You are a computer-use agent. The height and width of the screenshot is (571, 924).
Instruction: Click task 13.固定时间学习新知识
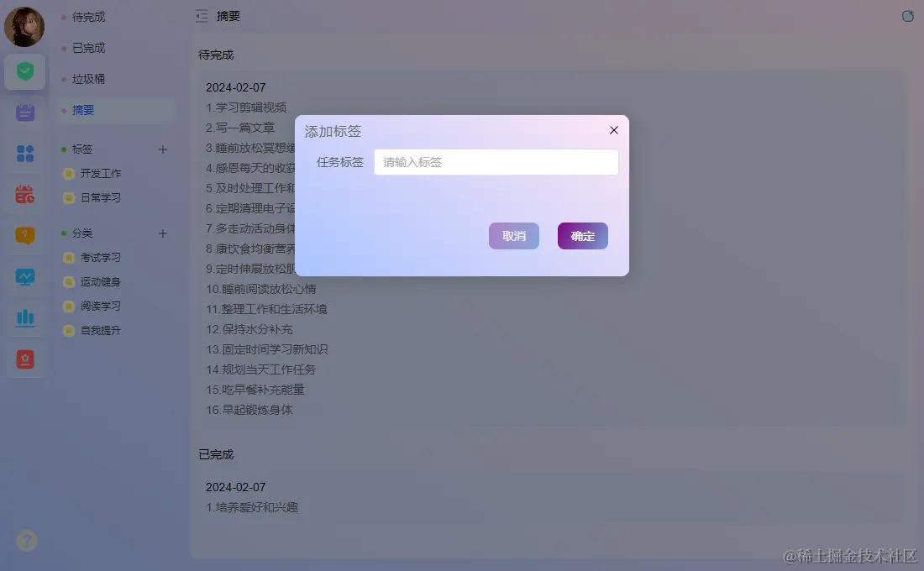pyautogui.click(x=267, y=348)
